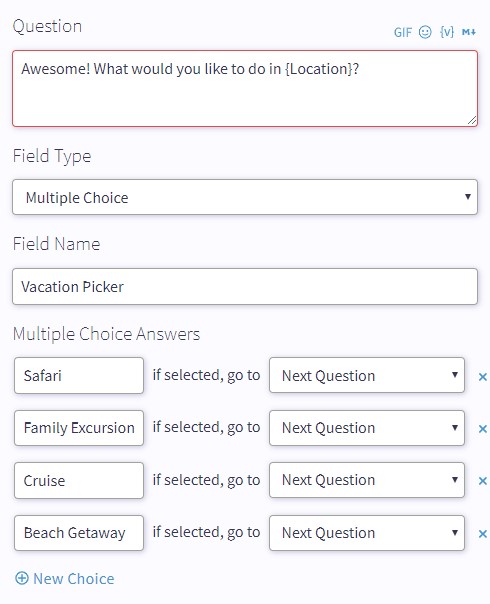
Task: Edit the Safari answer text box
Action: pos(79,376)
